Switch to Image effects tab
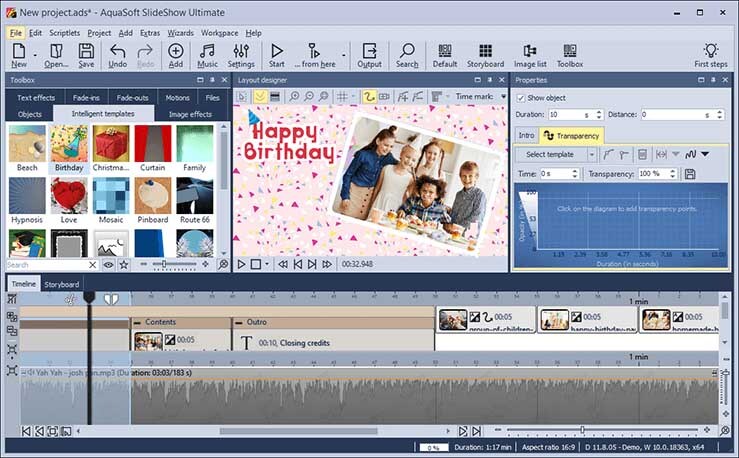The width and height of the screenshot is (739, 458). pos(190,114)
